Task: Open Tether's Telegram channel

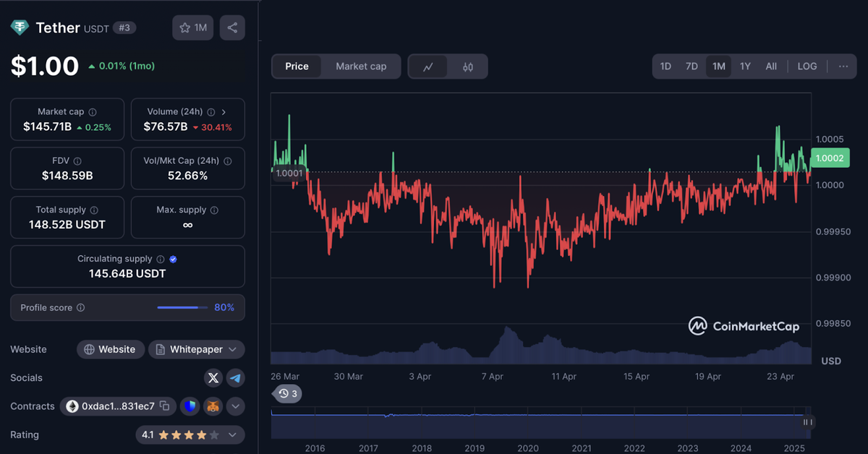Action: (x=235, y=377)
